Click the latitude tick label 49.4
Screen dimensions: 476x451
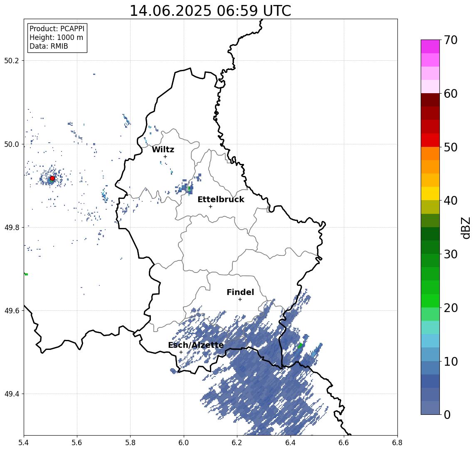click(x=12, y=394)
